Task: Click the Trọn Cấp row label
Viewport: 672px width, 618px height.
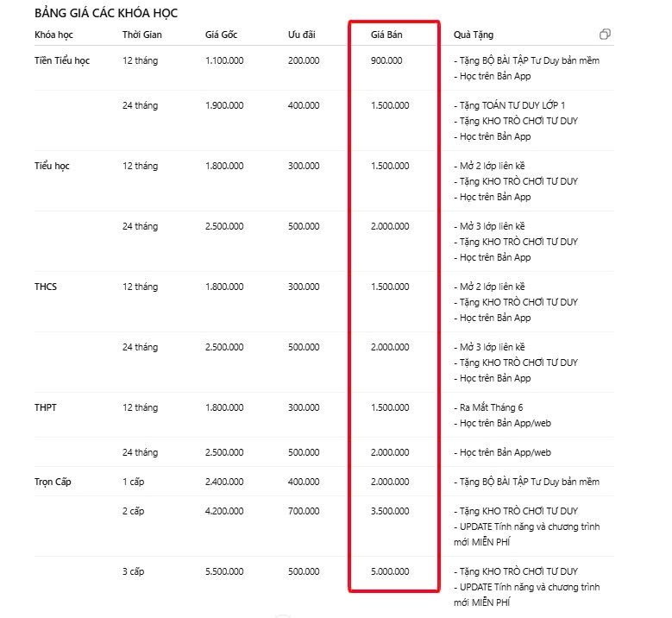Action: (53, 482)
